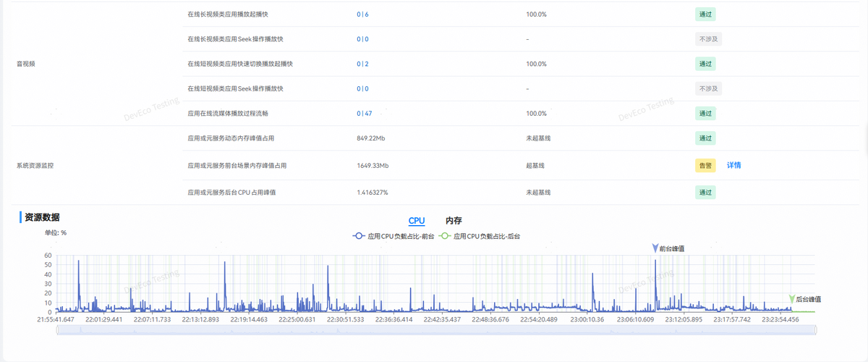Open 详情 link for 前台场景内存峰值
This screenshot has width=868, height=362.
click(733, 165)
